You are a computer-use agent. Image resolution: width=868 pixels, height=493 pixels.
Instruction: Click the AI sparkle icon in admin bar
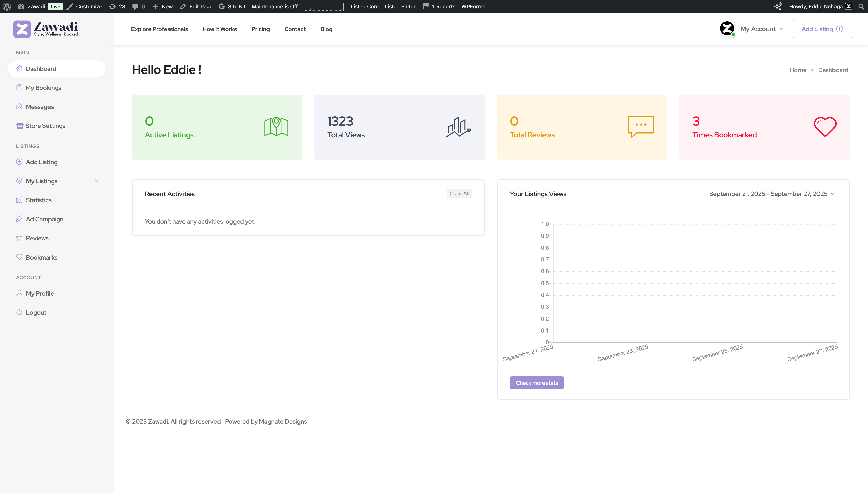click(x=778, y=6)
